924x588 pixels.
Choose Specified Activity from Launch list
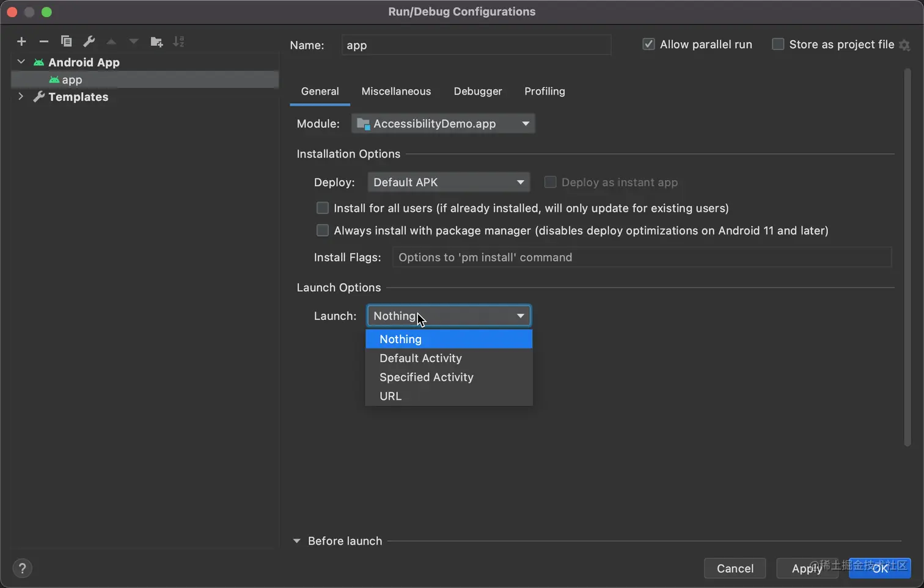pyautogui.click(x=449, y=377)
